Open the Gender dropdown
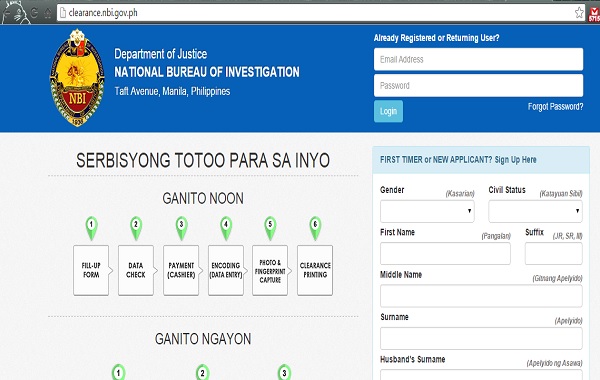The width and height of the screenshot is (600, 380). [427, 211]
